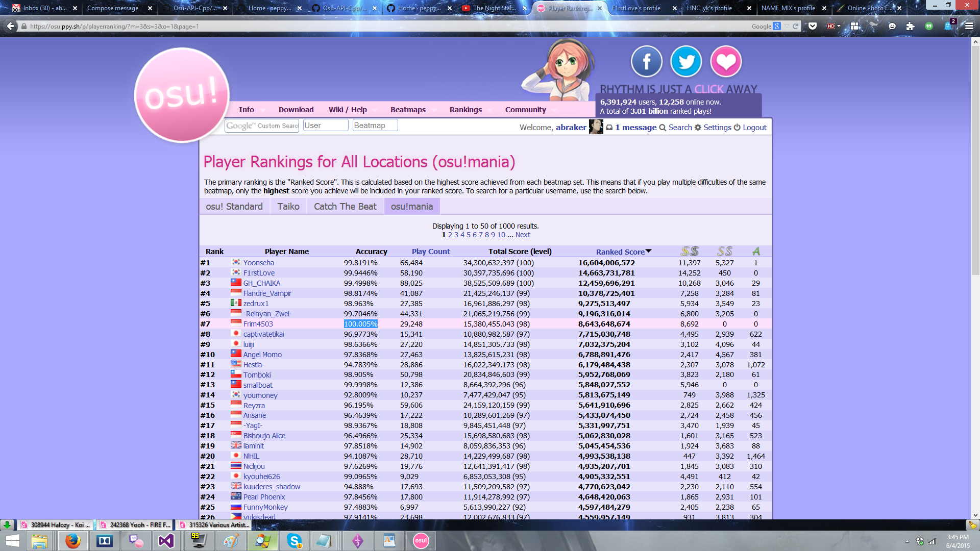Open the 308944 Halozy download item
Viewport: 980px width, 551px height.
[x=56, y=524]
